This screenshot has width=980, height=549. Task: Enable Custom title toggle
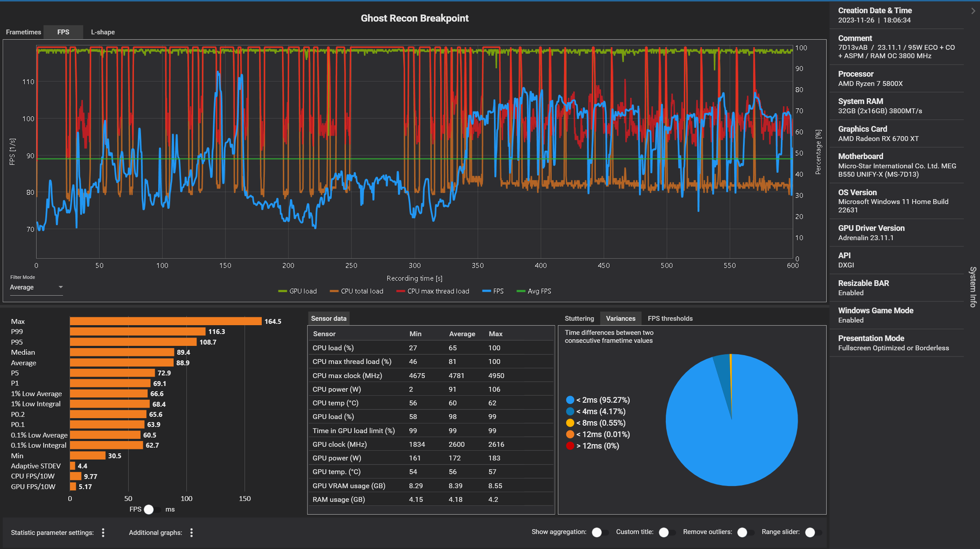point(667,532)
